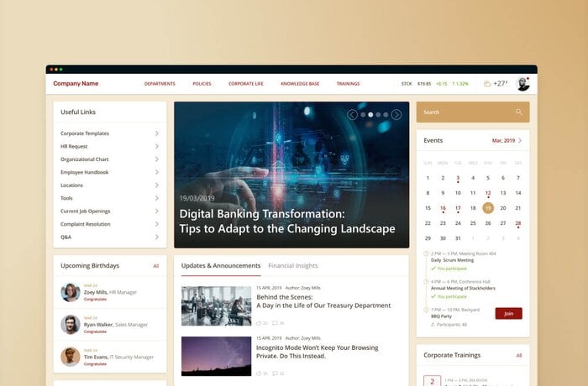The height and width of the screenshot is (386, 588).
Task: Open Behind the Scenes article title
Action: (323, 301)
